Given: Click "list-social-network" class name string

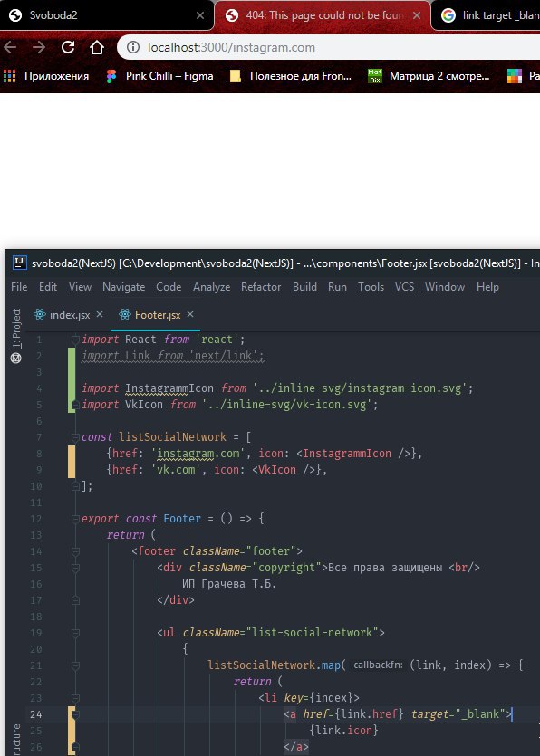Looking at the screenshot, I should 313,633.
